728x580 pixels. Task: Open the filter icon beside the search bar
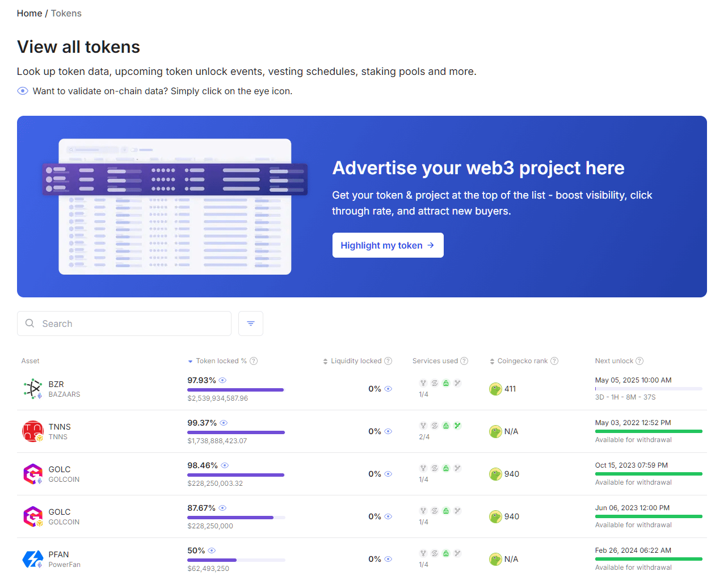point(250,323)
